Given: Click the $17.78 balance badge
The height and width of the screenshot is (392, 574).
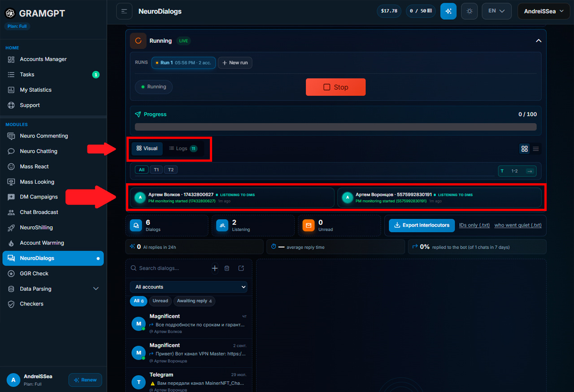Looking at the screenshot, I should pyautogui.click(x=389, y=11).
